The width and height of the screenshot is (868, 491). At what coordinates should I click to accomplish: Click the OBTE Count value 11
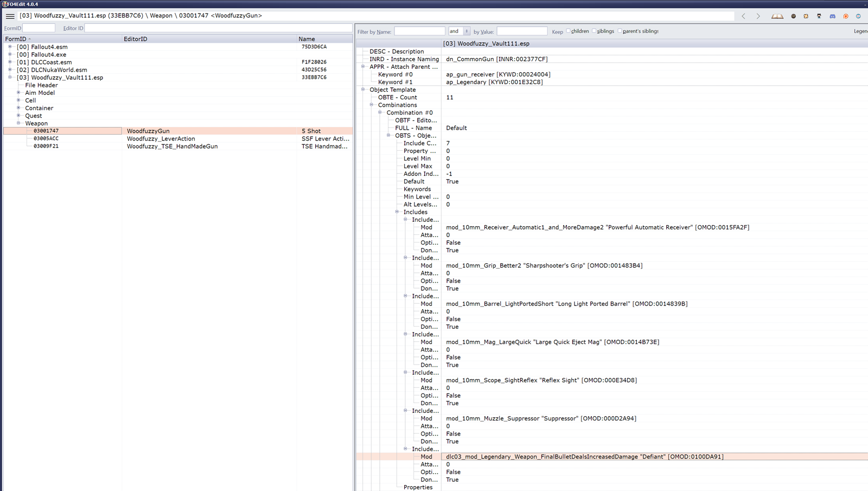tap(450, 98)
